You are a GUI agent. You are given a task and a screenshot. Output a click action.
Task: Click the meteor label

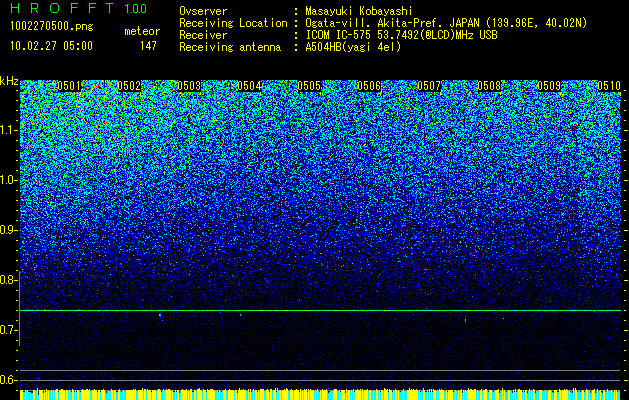click(142, 31)
